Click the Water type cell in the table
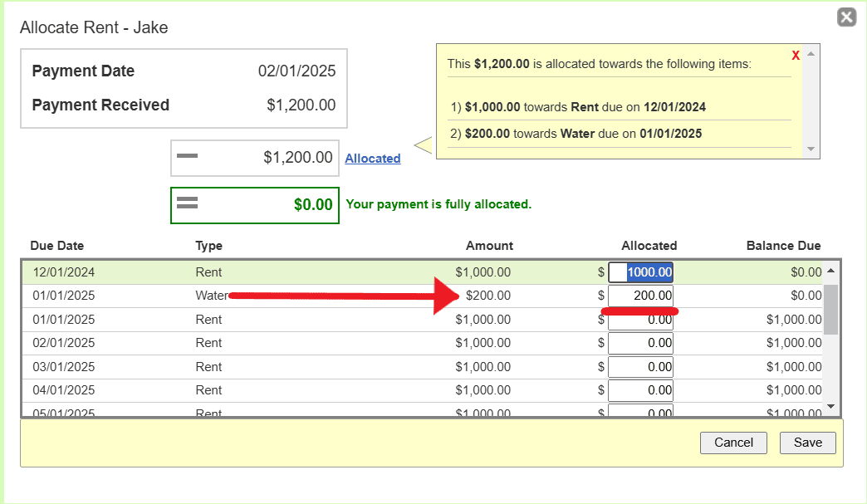Image resolution: width=867 pixels, height=504 pixels. [211, 296]
